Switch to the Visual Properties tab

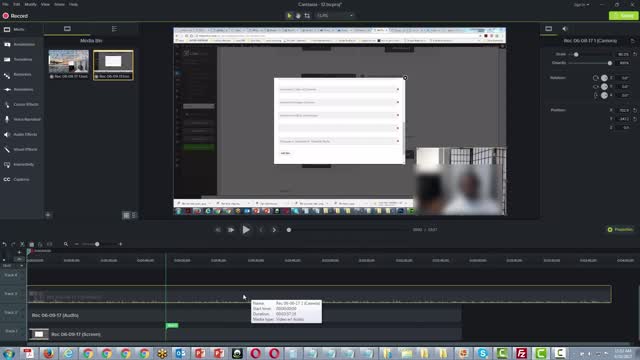[x=549, y=29]
